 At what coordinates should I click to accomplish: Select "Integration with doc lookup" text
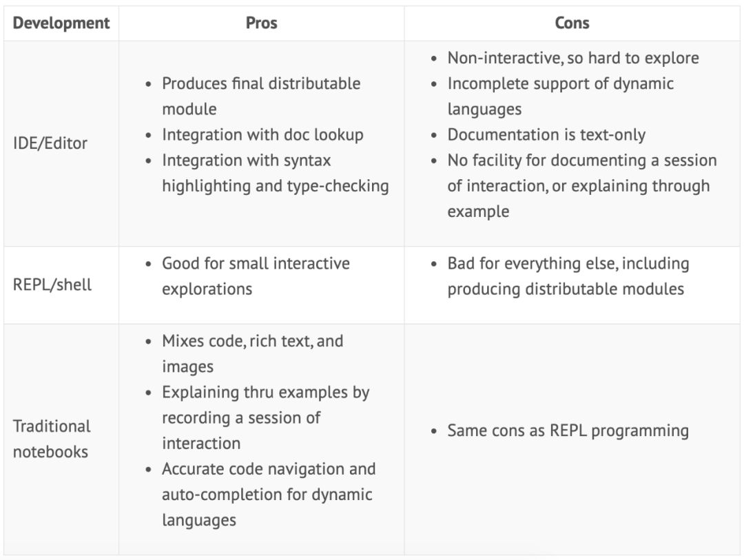pos(262,134)
